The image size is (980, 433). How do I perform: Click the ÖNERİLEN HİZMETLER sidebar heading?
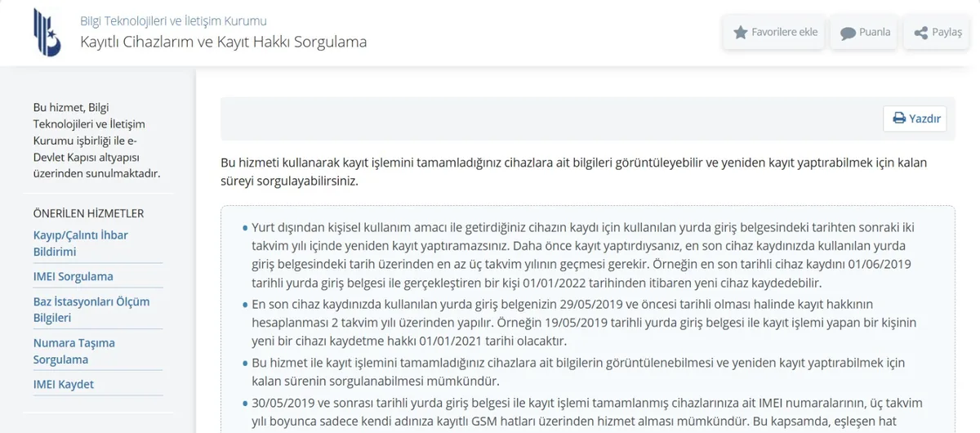[88, 213]
